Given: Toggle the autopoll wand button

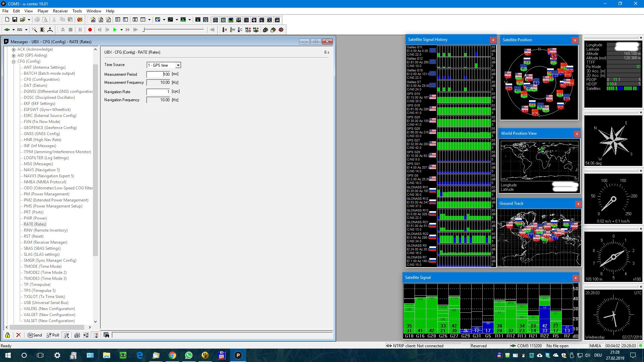Looking at the screenshot, I should tap(66, 335).
